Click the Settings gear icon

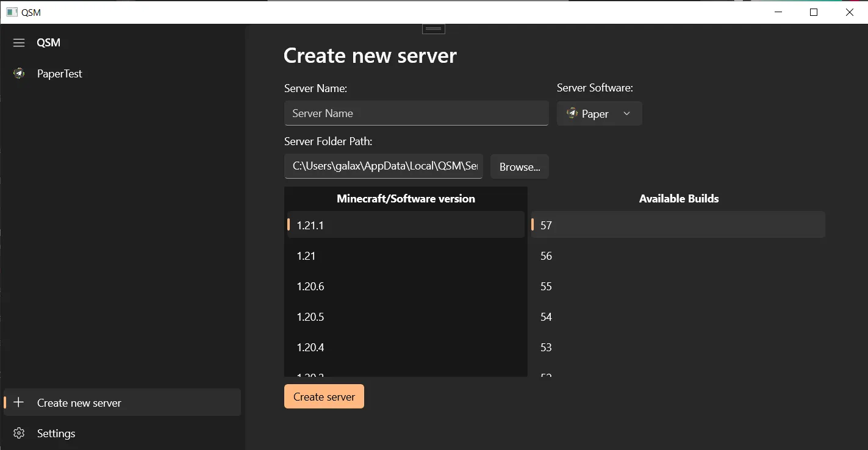coord(19,434)
